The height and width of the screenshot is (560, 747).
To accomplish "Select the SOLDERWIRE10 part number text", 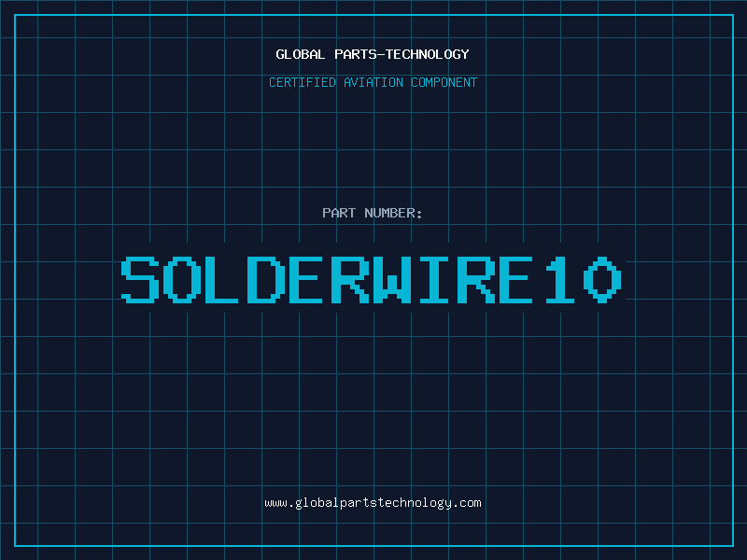I will point(372,280).
